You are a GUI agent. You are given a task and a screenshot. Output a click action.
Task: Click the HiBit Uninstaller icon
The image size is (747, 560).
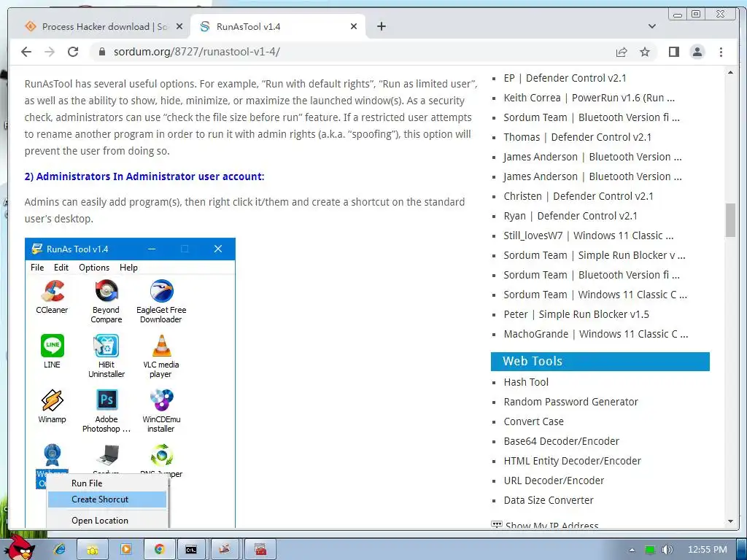point(107,346)
